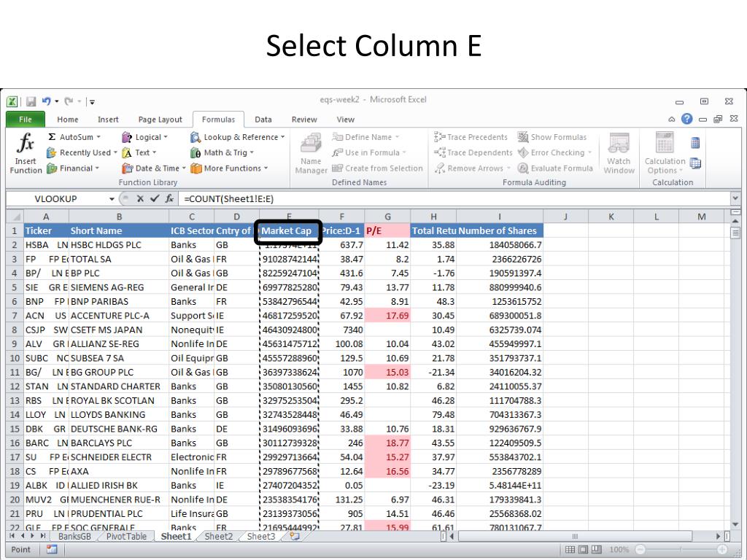Open Date & Time functions dropdown
Image resolution: width=747 pixels, height=560 pixels.
tap(154, 168)
